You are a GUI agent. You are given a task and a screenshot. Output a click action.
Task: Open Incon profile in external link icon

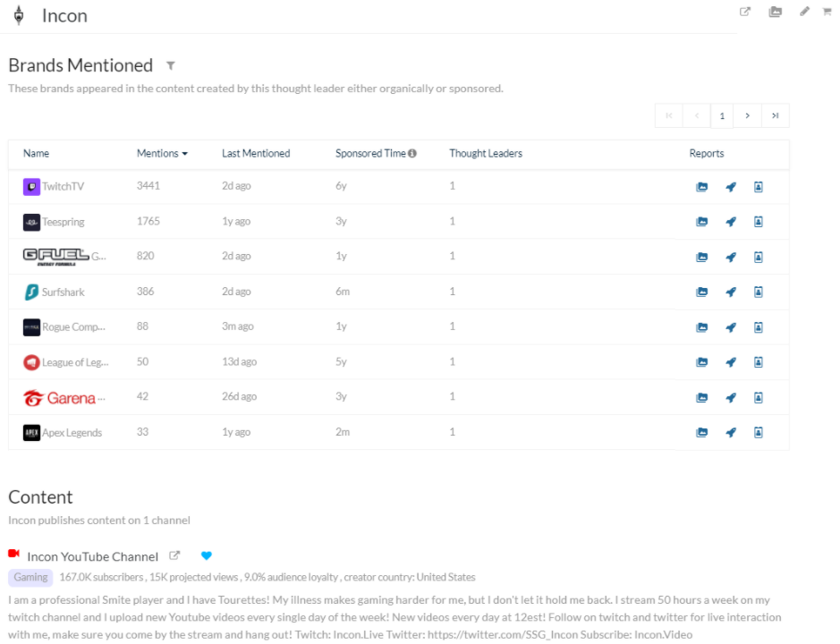tap(744, 12)
